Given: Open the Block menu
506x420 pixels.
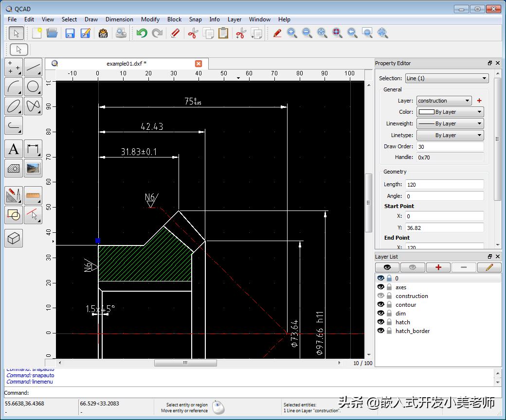Looking at the screenshot, I should (x=174, y=19).
